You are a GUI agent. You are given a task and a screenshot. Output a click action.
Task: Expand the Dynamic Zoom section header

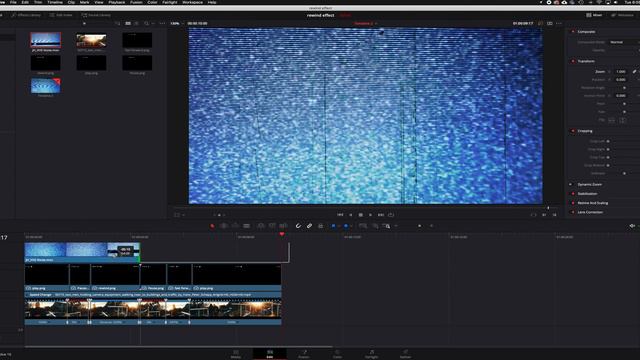(x=589, y=184)
